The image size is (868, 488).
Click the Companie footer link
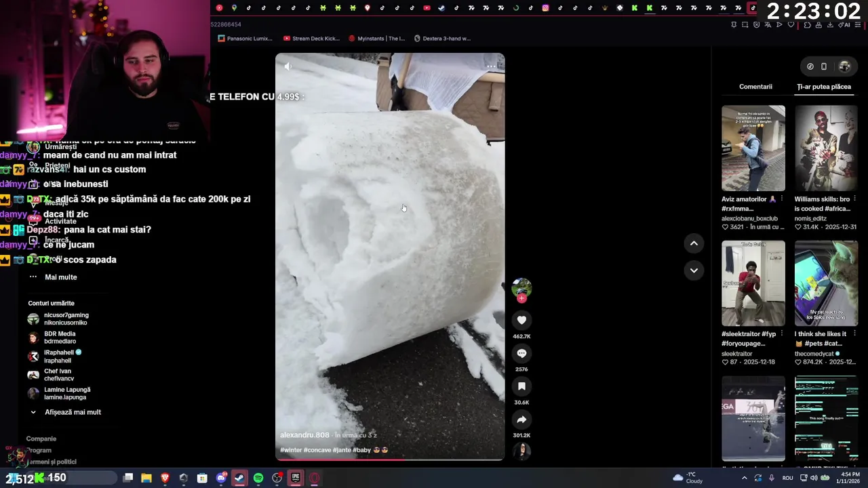pos(41,439)
